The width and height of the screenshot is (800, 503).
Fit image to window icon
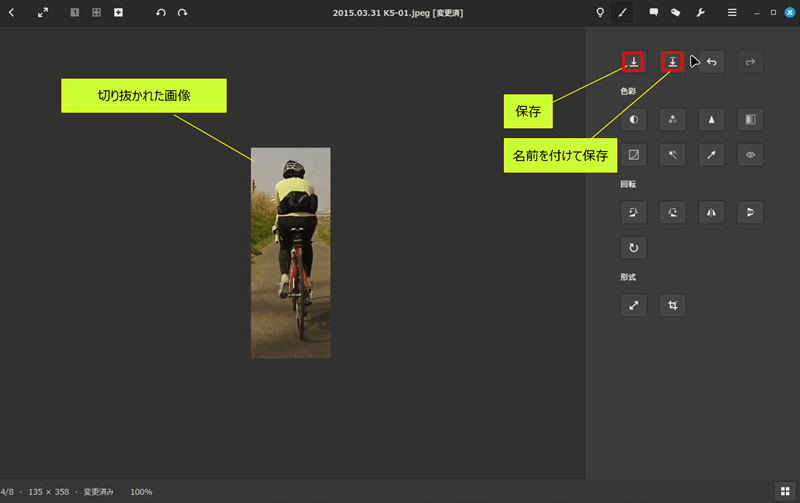(96, 12)
